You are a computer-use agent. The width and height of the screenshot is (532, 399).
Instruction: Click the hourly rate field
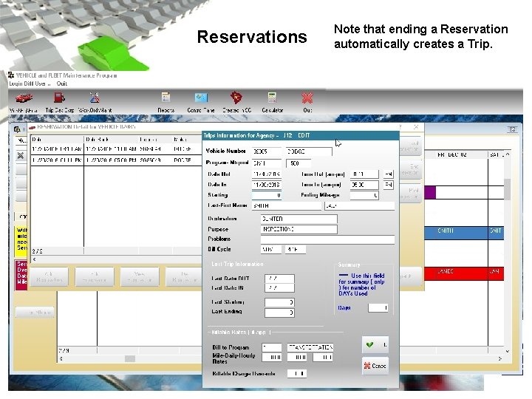point(323,358)
